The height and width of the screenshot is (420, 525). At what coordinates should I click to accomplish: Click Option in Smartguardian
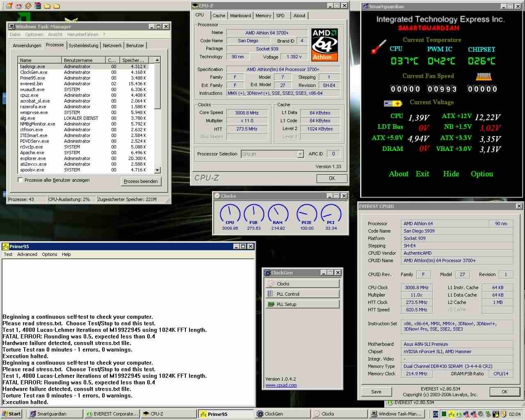click(482, 174)
